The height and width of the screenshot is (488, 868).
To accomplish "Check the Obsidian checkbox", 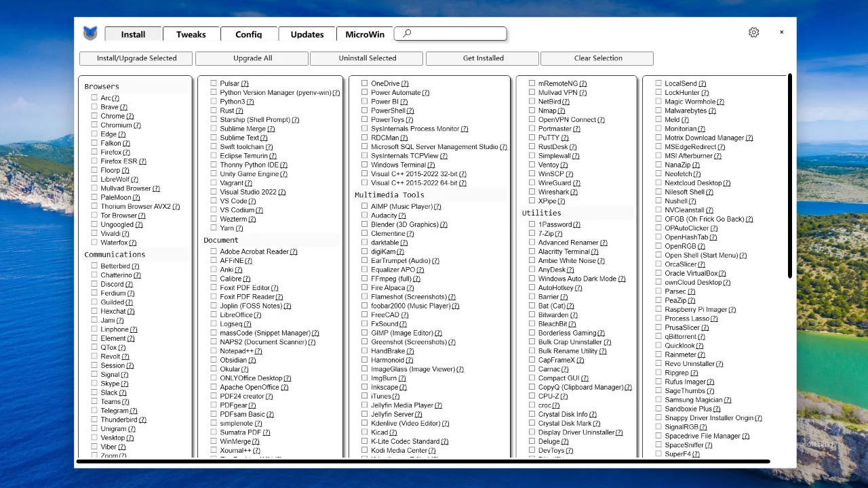I will pyautogui.click(x=214, y=360).
